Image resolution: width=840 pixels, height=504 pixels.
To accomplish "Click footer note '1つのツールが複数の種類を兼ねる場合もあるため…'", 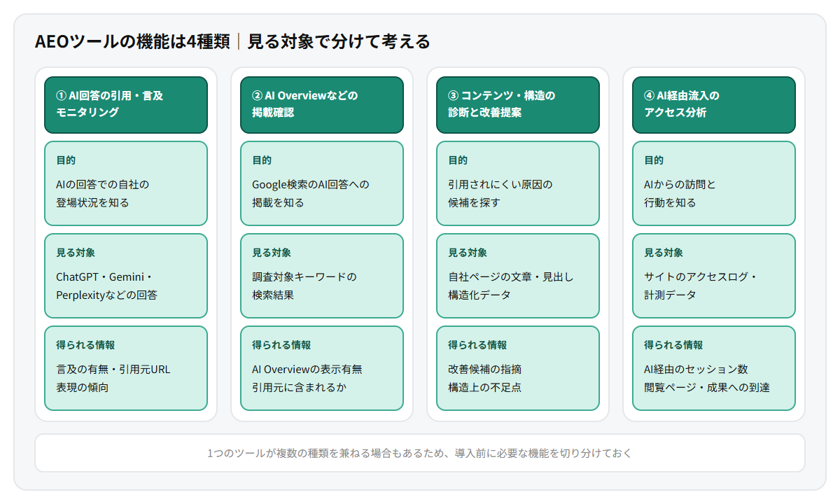I will tap(420, 454).
